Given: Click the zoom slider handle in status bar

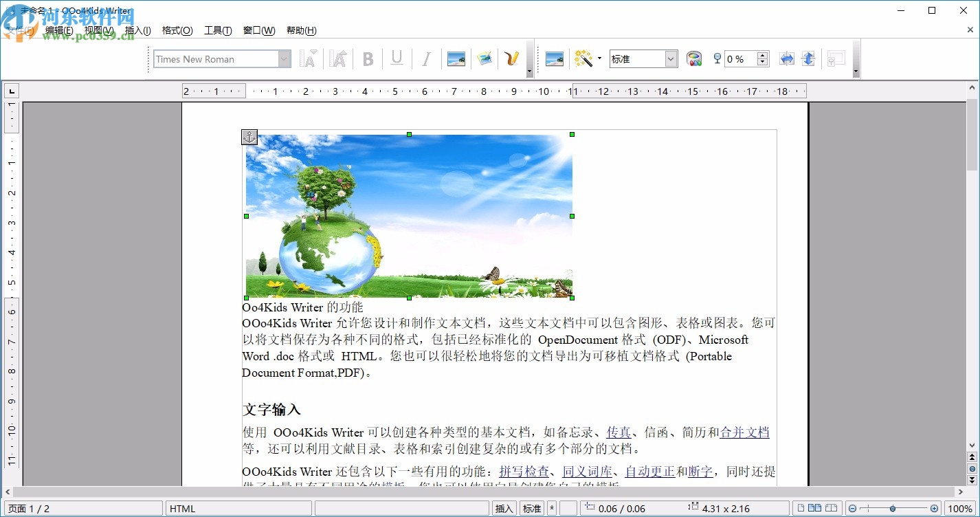Looking at the screenshot, I should pyautogui.click(x=893, y=509).
